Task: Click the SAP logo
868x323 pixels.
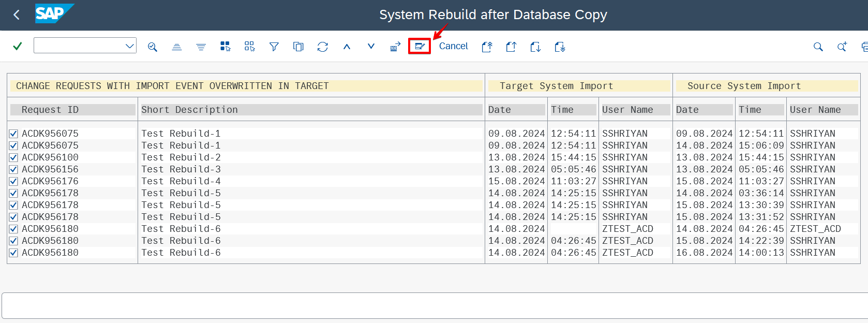Action: click(54, 13)
